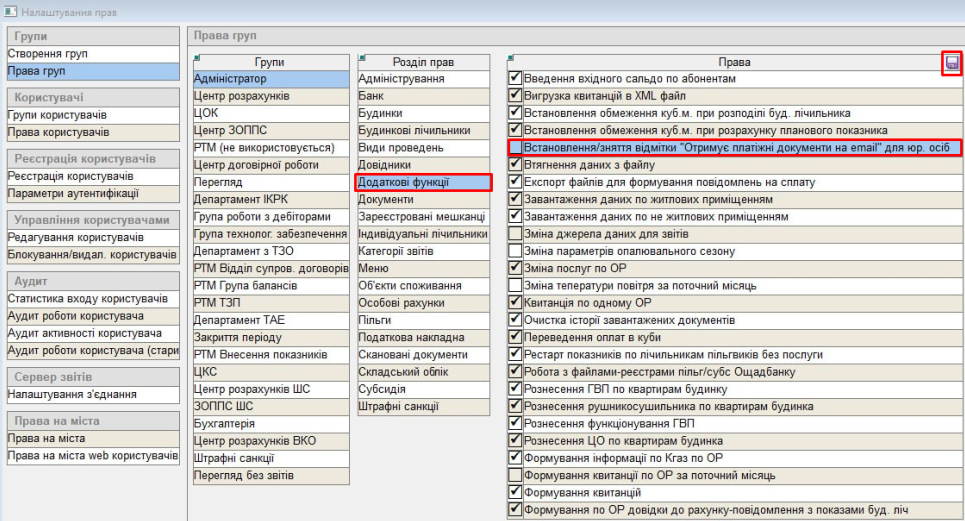Uncheck Введення вхідного сальдо по абонентам
This screenshot has width=965, height=521.
click(x=516, y=78)
